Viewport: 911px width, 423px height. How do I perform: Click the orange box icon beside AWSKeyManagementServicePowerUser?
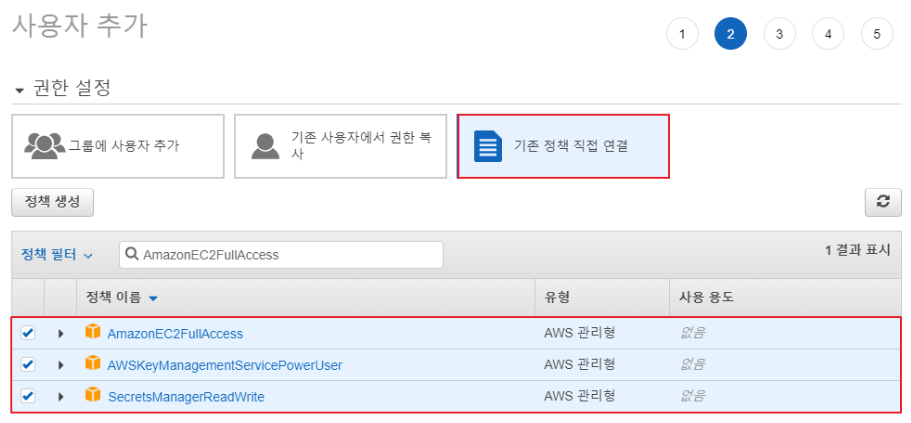[93, 364]
